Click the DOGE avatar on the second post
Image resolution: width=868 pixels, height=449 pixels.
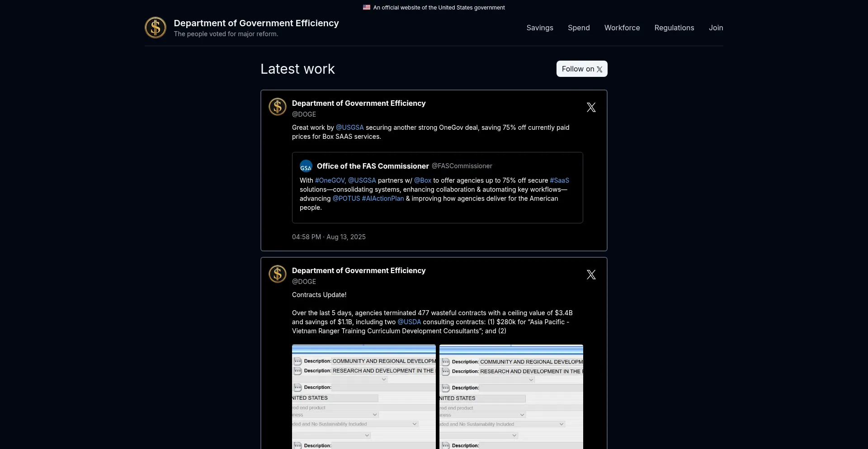278,274
